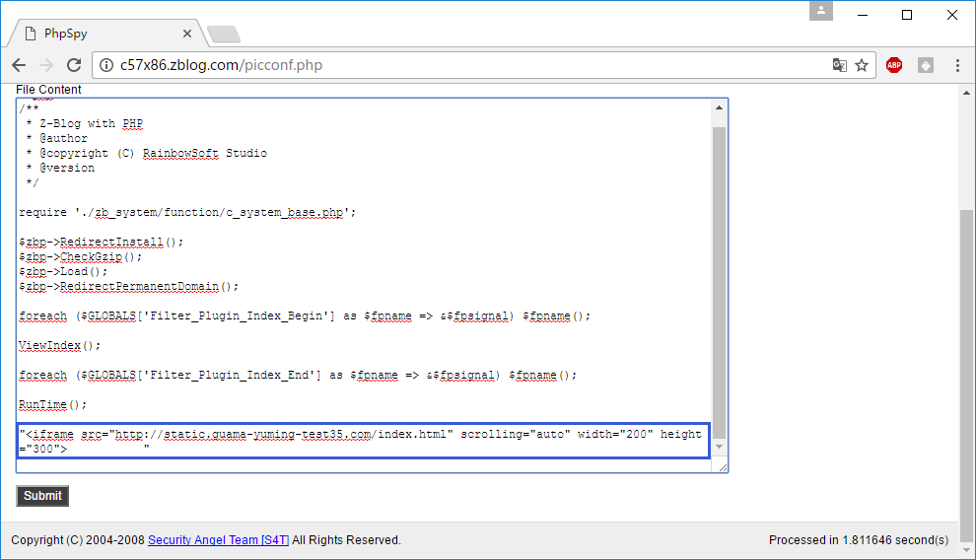
Task: Click the textarea resize handle corner
Action: [723, 467]
